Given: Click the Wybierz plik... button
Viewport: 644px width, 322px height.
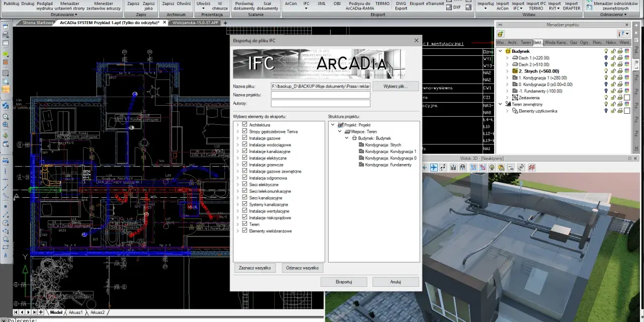Looking at the screenshot, I should 396,87.
